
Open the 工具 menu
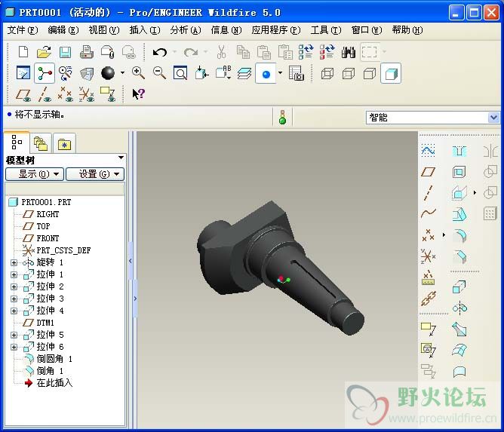click(326, 30)
